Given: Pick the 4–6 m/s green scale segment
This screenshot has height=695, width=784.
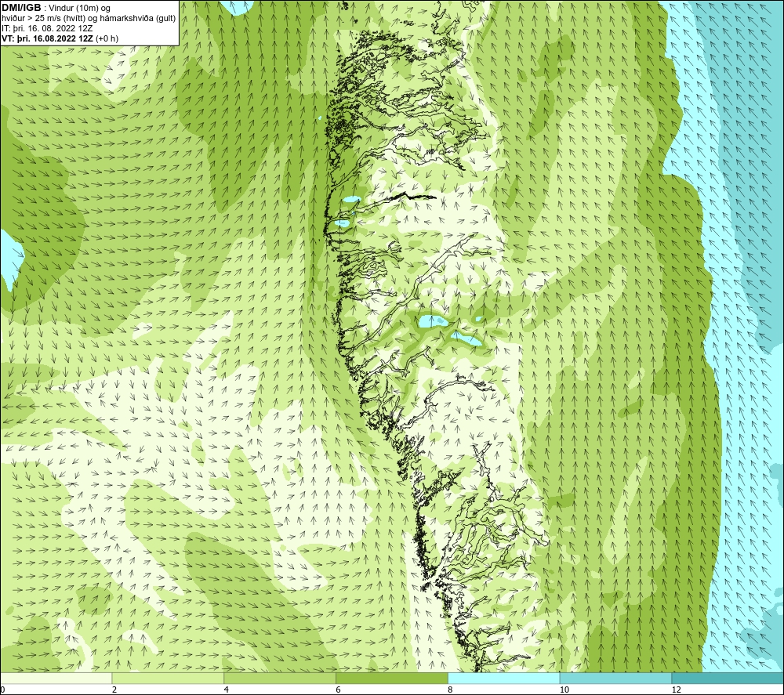Looking at the screenshot, I should [280, 678].
